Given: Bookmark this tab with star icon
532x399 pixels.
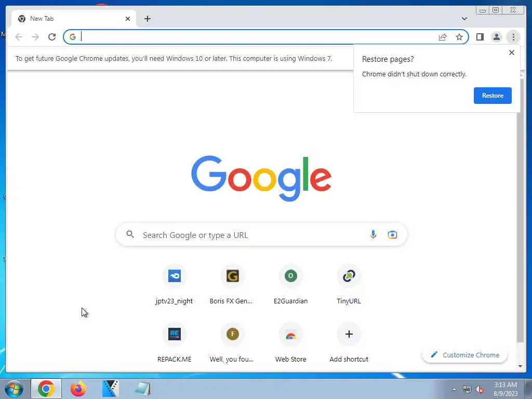Looking at the screenshot, I should click(459, 37).
